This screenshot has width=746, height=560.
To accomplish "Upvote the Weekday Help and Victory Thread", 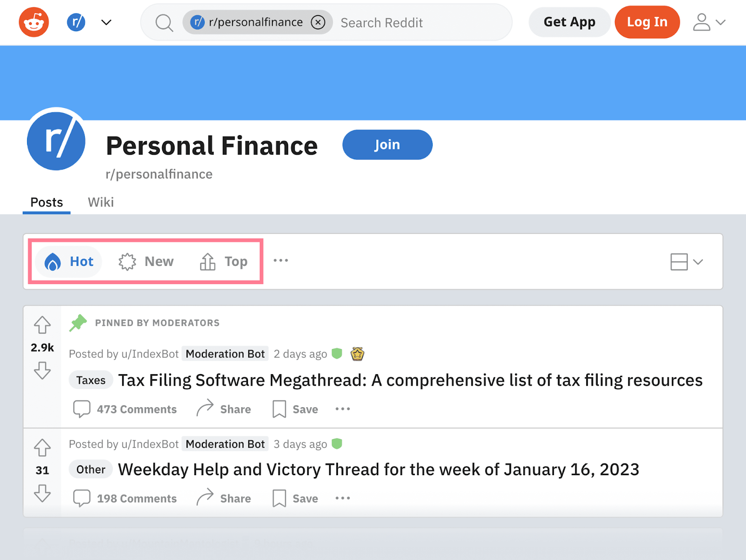I will click(x=42, y=448).
